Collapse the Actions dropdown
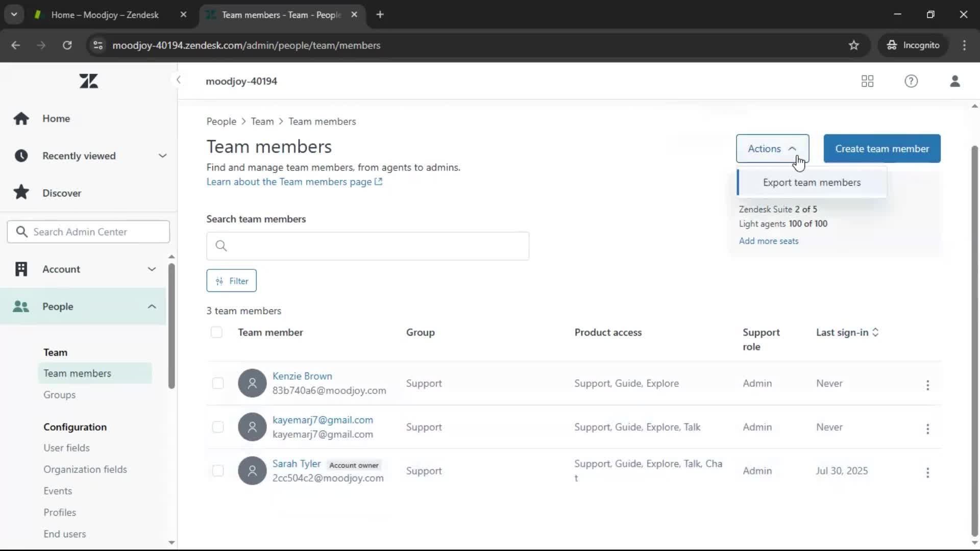The width and height of the screenshot is (980, 551). coord(772,148)
